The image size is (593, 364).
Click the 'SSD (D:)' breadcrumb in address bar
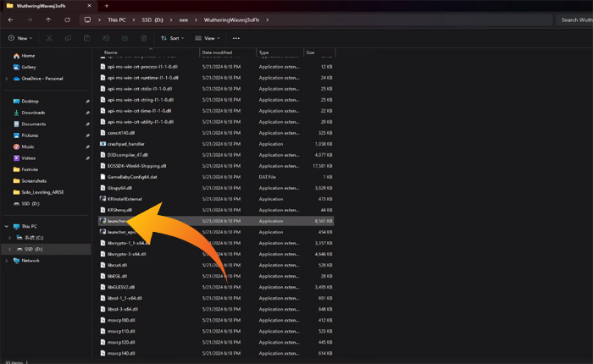(153, 19)
